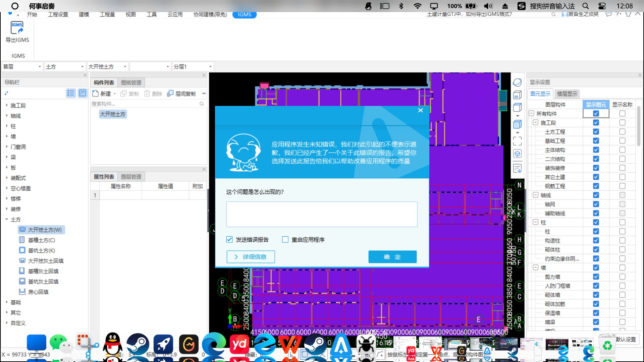Switch to 图纸管理 tab

(131, 82)
